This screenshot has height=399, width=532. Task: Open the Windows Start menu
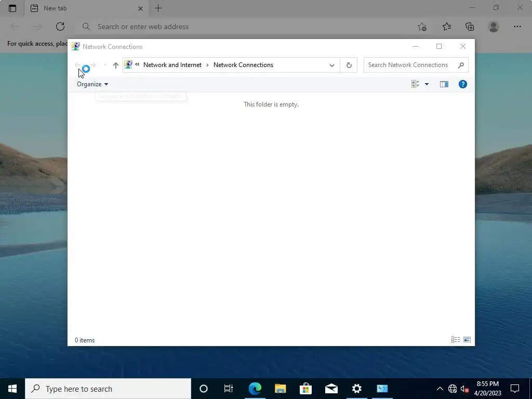point(12,389)
